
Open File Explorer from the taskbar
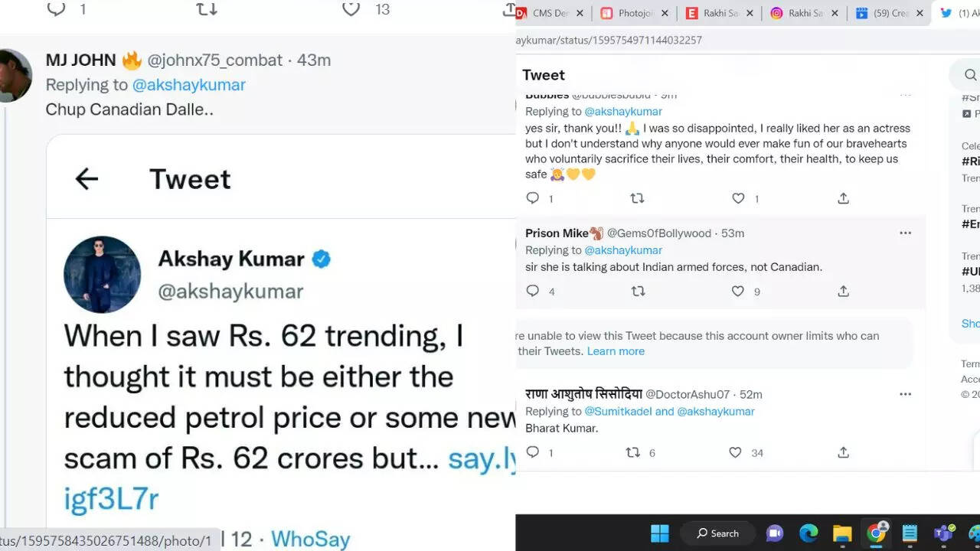pyautogui.click(x=842, y=533)
